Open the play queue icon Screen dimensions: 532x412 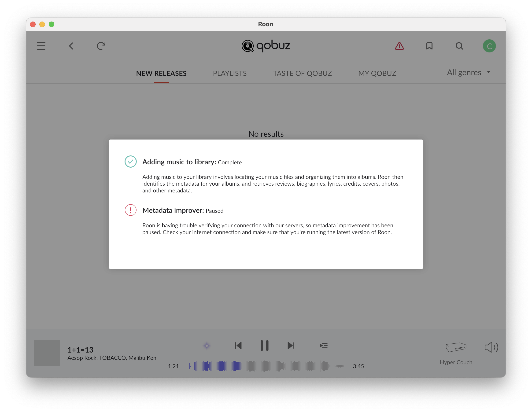pyautogui.click(x=323, y=346)
